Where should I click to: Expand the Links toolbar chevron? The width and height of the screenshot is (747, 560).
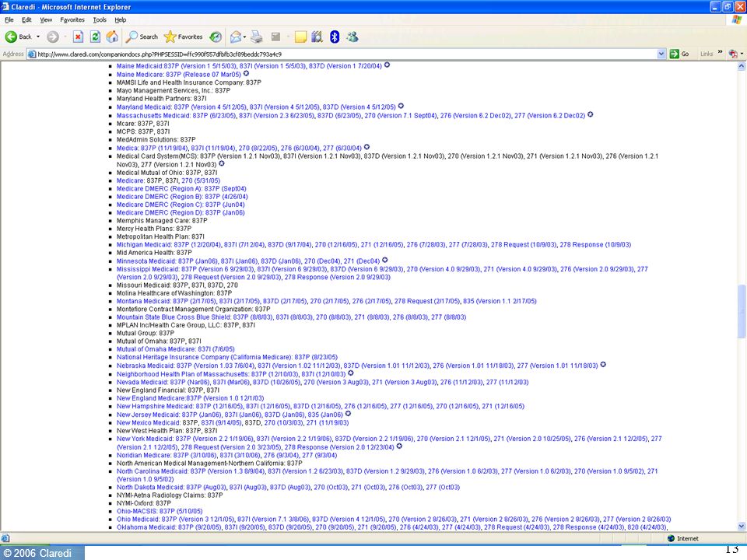pyautogui.click(x=720, y=52)
